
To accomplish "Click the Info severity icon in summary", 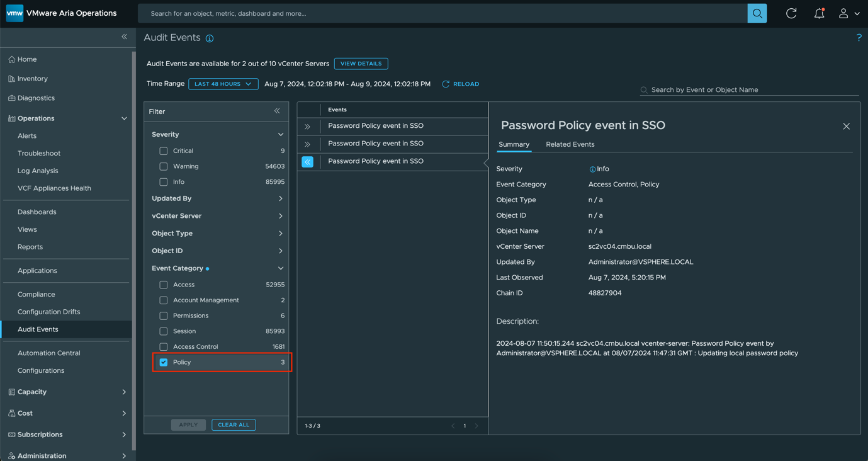I will coord(592,169).
